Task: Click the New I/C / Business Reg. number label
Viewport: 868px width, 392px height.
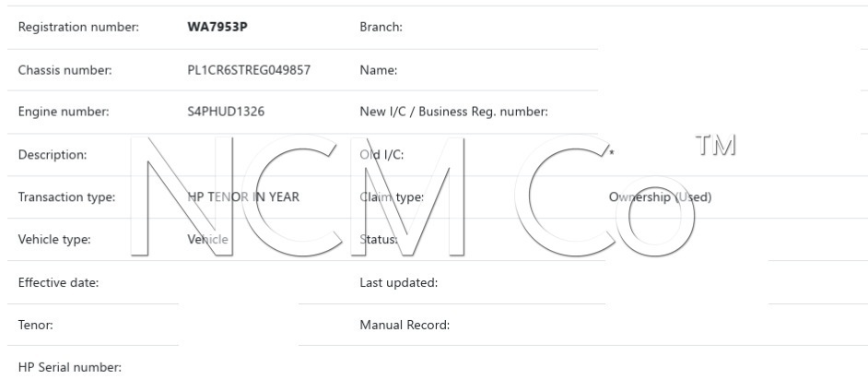Action: (453, 113)
